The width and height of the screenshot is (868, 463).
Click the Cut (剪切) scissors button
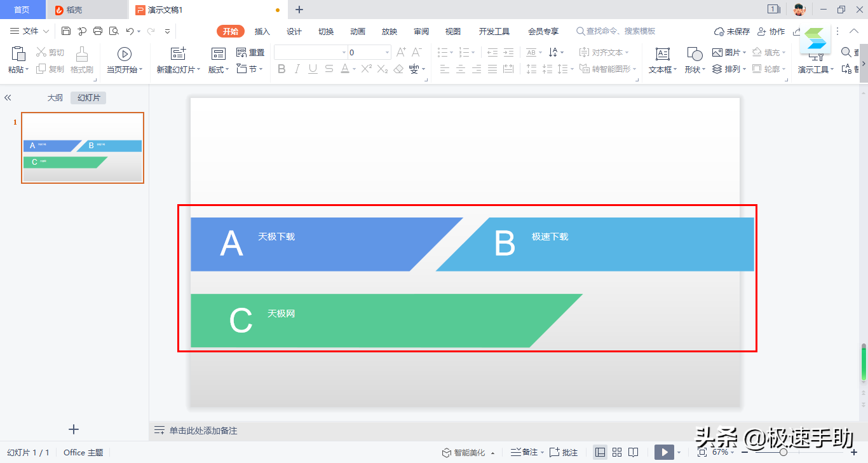(x=50, y=52)
